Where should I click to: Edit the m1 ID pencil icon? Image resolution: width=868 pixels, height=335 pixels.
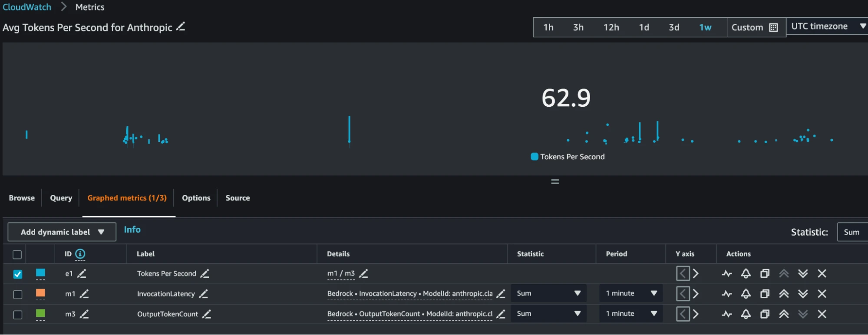84,294
